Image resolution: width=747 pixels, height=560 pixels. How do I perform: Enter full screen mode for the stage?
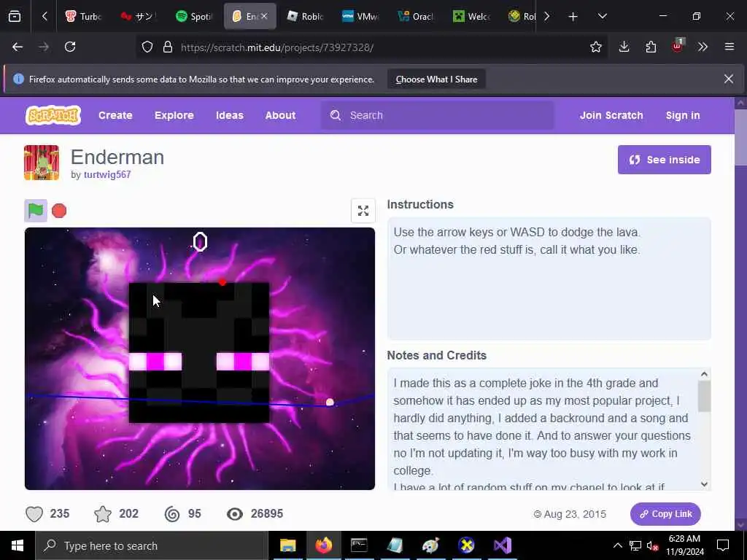363,211
